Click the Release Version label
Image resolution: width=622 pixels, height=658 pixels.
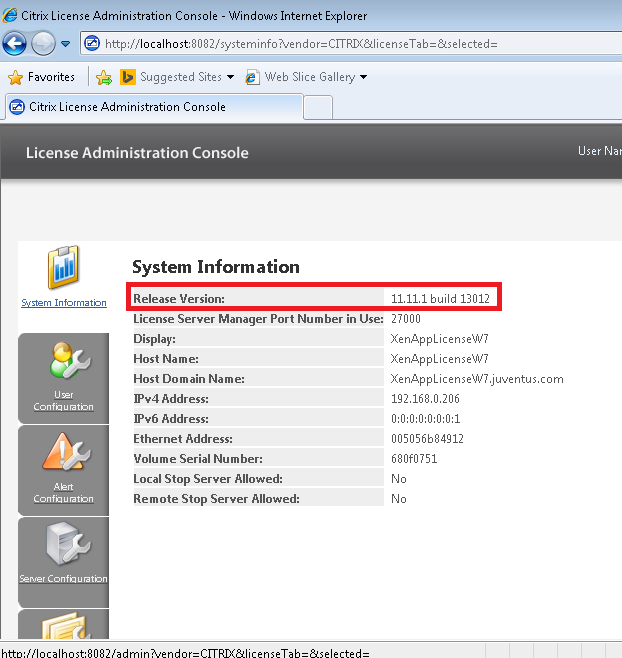click(179, 299)
